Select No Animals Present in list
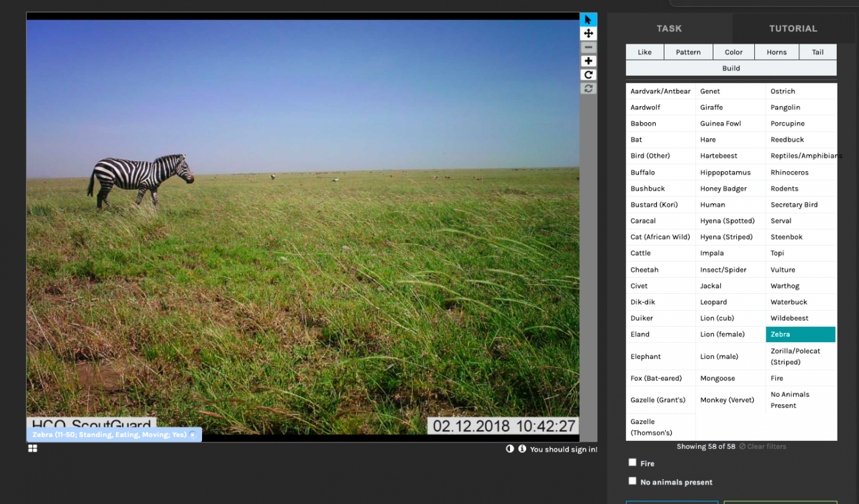The height and width of the screenshot is (504, 859). coord(801,400)
